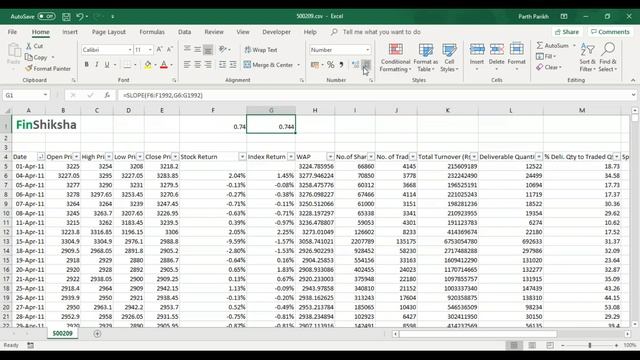Switch to the Data tab
This screenshot has height=360, width=640.
184,32
